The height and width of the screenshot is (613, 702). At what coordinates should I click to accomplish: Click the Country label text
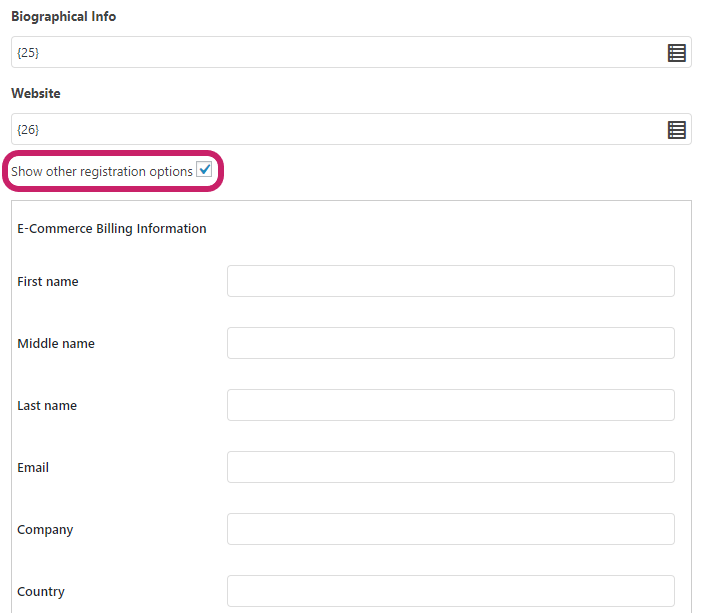coord(41,592)
